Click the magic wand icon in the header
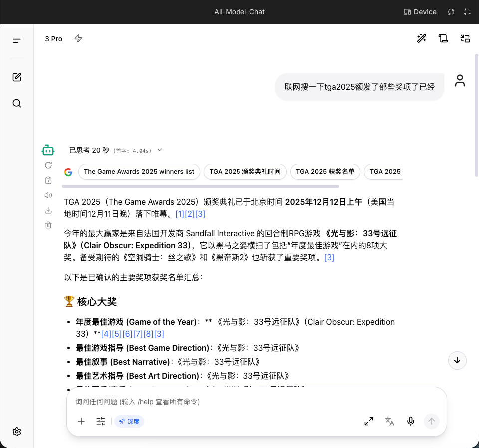 pyautogui.click(x=422, y=38)
